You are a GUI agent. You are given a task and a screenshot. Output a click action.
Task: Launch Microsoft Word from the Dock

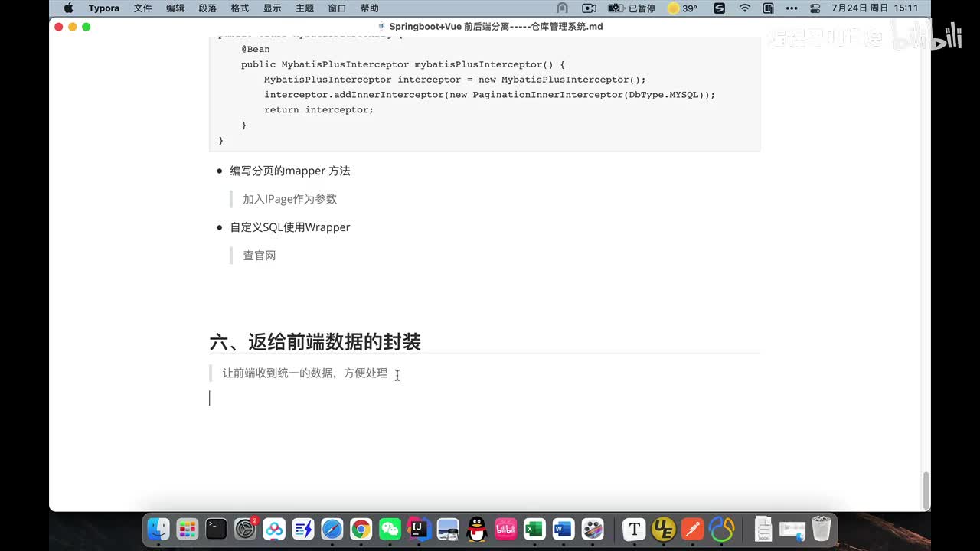click(563, 529)
